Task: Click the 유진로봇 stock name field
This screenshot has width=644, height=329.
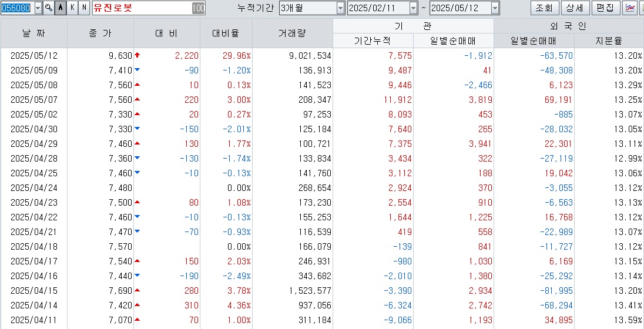Action: click(142, 8)
